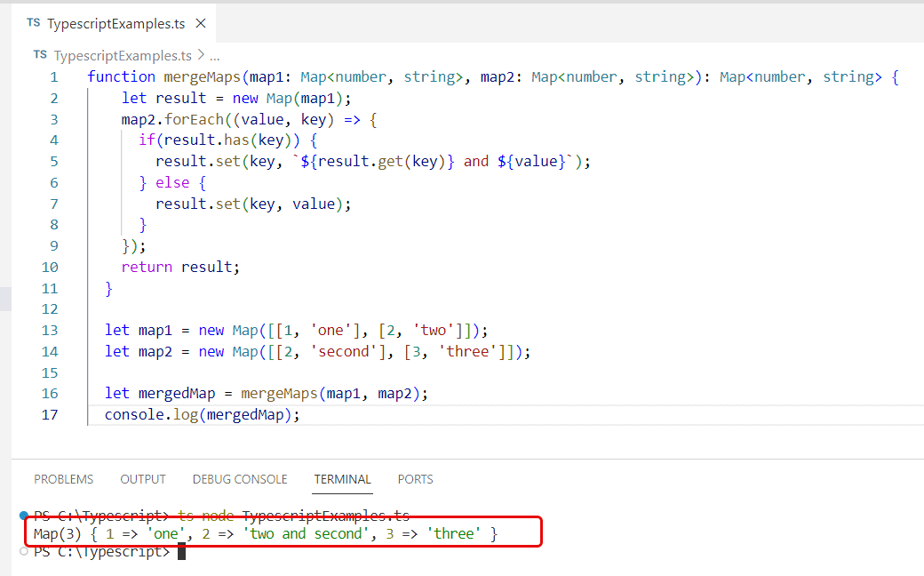The width and height of the screenshot is (924, 576).
Task: Click line number 1 in the gutter
Action: pyautogui.click(x=54, y=77)
